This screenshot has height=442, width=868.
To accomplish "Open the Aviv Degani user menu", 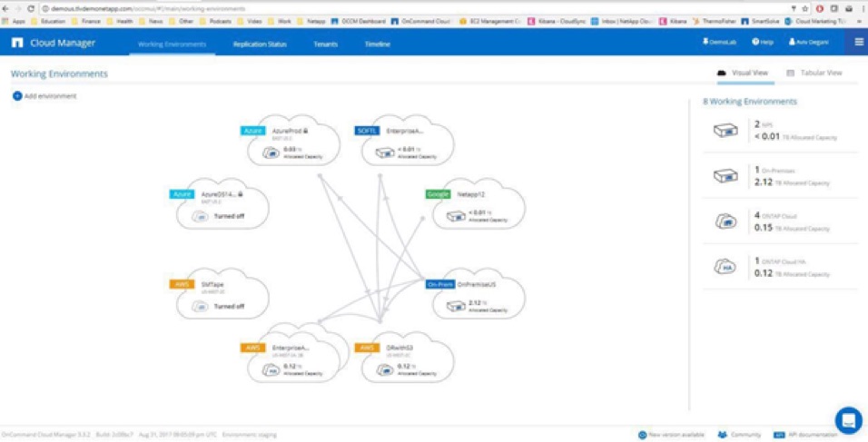I will [811, 43].
